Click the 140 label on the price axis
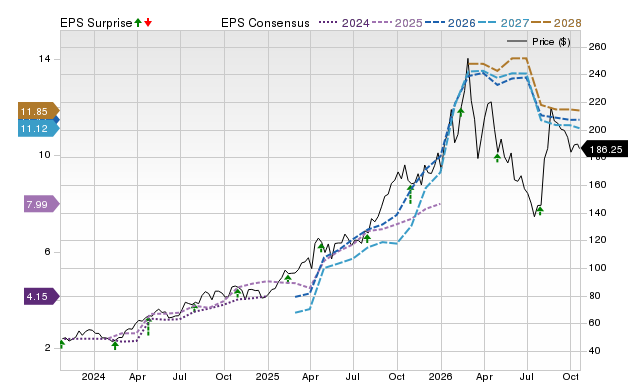This screenshot has width=640, height=382. pos(597,212)
